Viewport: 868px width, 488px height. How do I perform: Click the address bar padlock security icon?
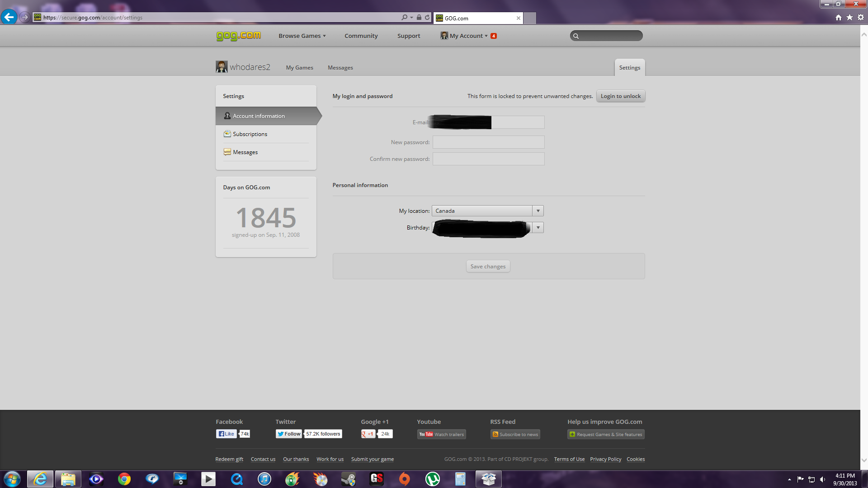[419, 17]
